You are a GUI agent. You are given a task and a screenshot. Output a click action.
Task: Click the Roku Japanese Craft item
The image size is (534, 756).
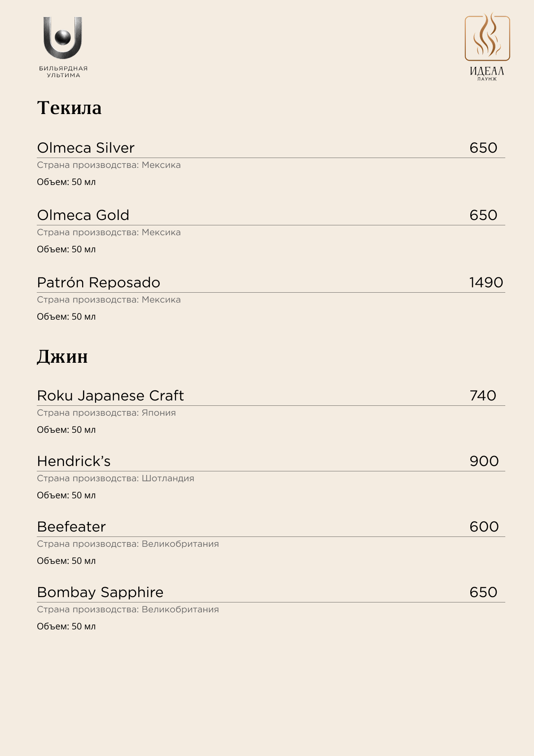coord(110,396)
